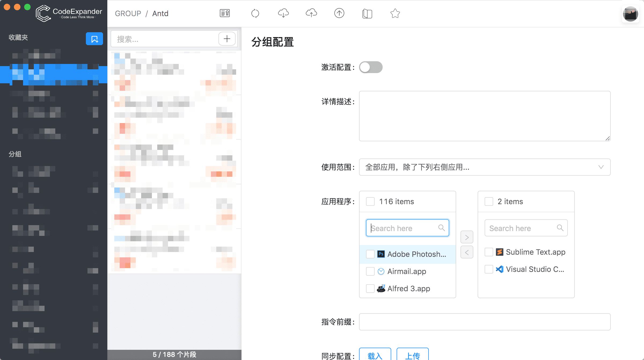Move selected apps left with arrow button
Screen dimensions: 644x360
[467, 252]
